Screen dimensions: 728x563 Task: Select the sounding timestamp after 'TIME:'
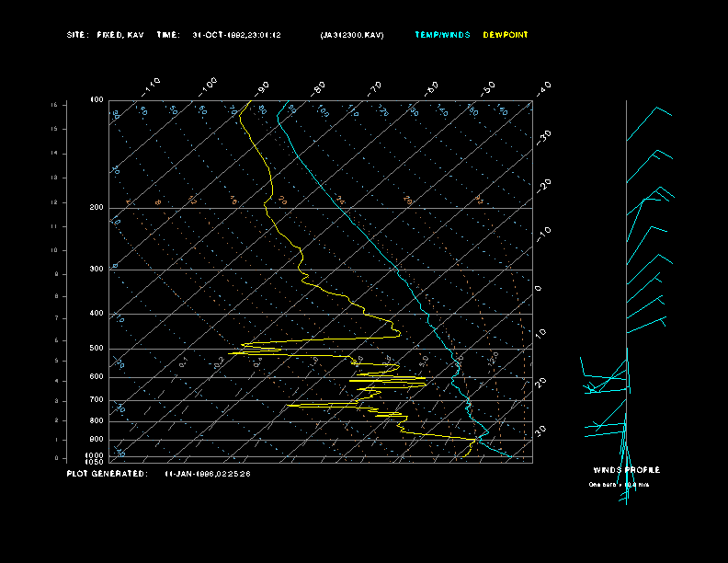(237, 35)
